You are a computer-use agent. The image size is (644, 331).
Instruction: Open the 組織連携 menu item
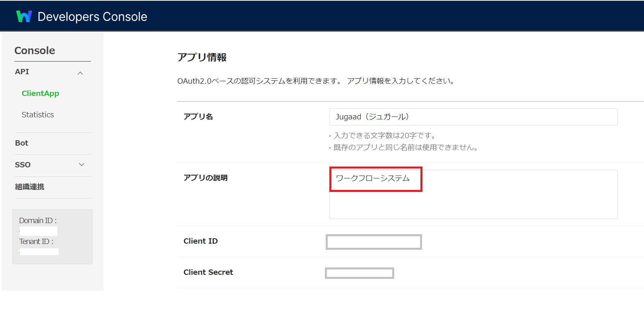click(30, 187)
